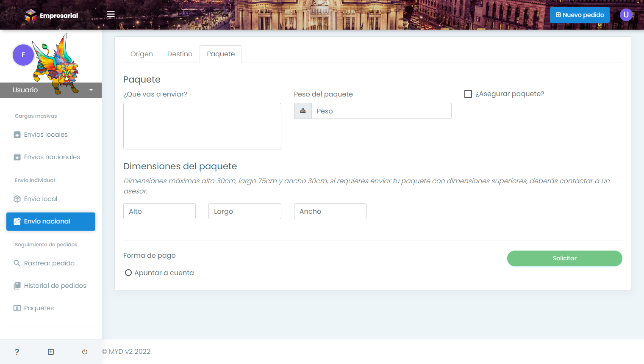644x364 pixels.
Task: Click the Historial de pedidos icon
Action: (x=17, y=286)
